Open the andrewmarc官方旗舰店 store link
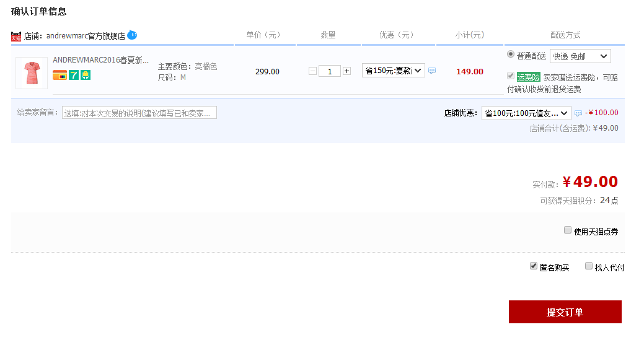This screenshot has height=340, width=644. pos(86,36)
